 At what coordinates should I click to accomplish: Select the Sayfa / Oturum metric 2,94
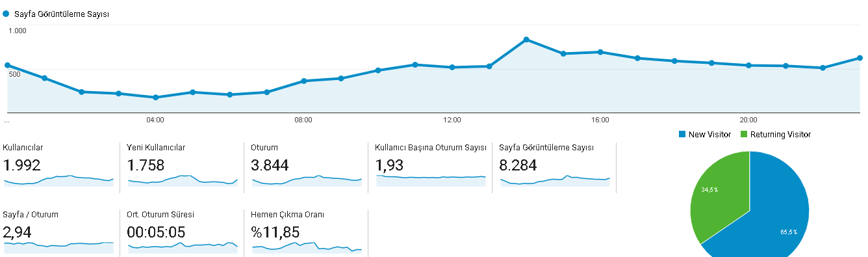pyautogui.click(x=18, y=232)
